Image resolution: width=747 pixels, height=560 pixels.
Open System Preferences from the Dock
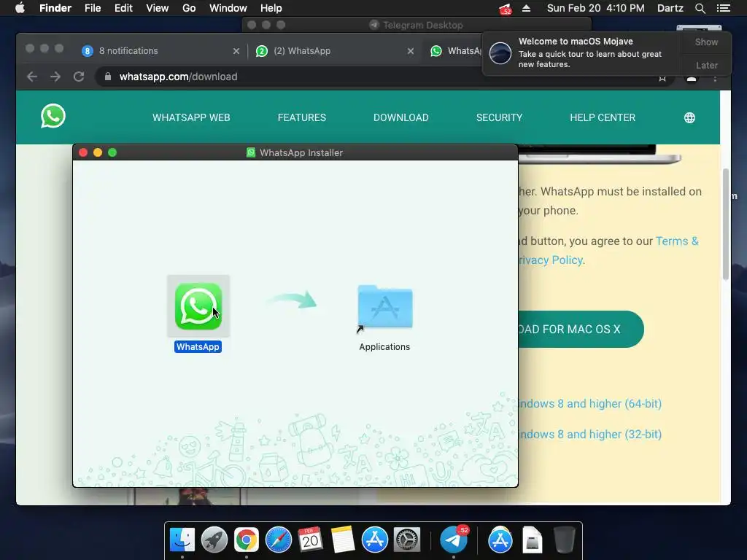(x=407, y=540)
